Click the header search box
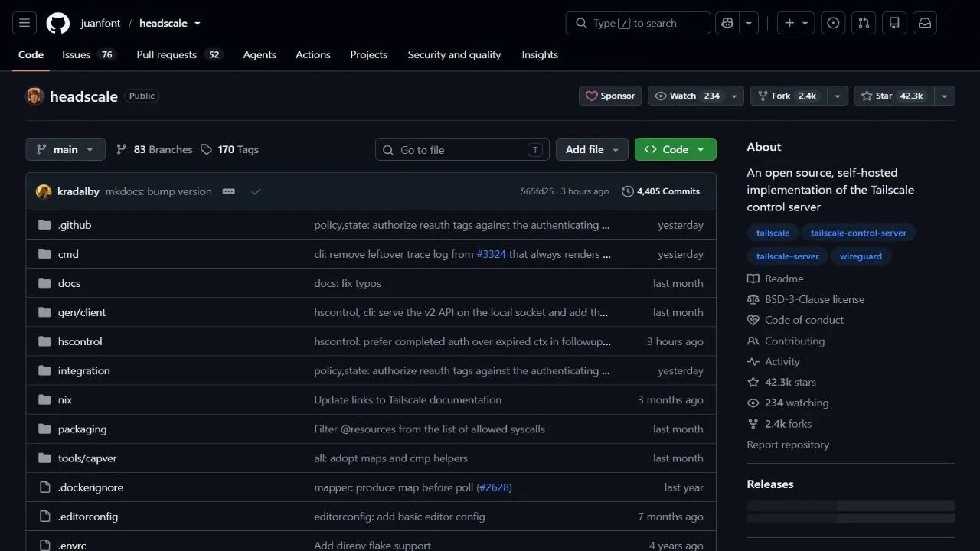980x551 pixels. pyautogui.click(x=638, y=23)
